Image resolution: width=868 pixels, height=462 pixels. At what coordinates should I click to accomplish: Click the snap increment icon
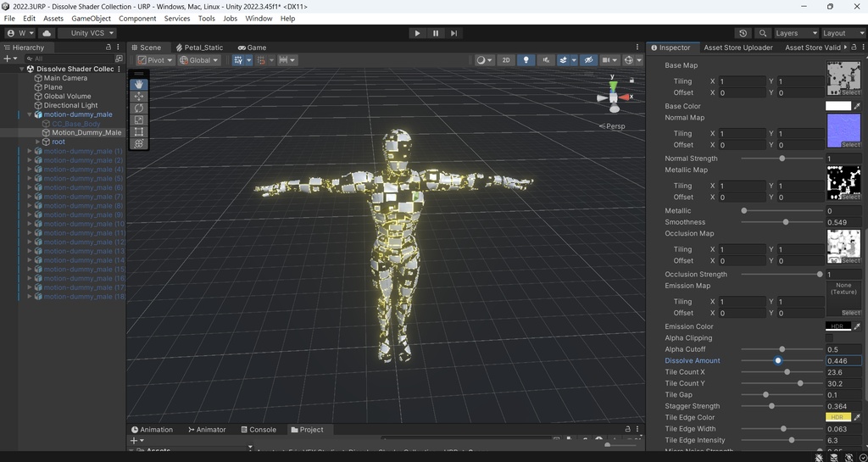(x=283, y=60)
